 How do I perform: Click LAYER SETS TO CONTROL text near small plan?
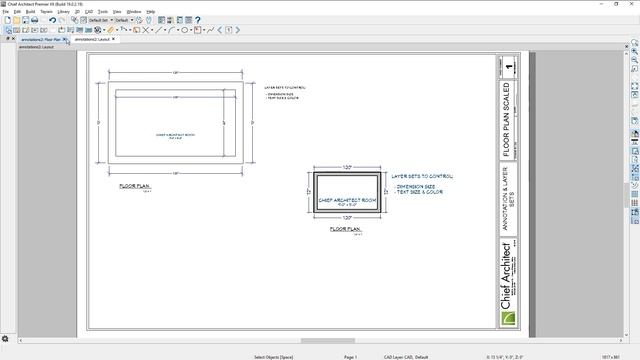click(422, 176)
